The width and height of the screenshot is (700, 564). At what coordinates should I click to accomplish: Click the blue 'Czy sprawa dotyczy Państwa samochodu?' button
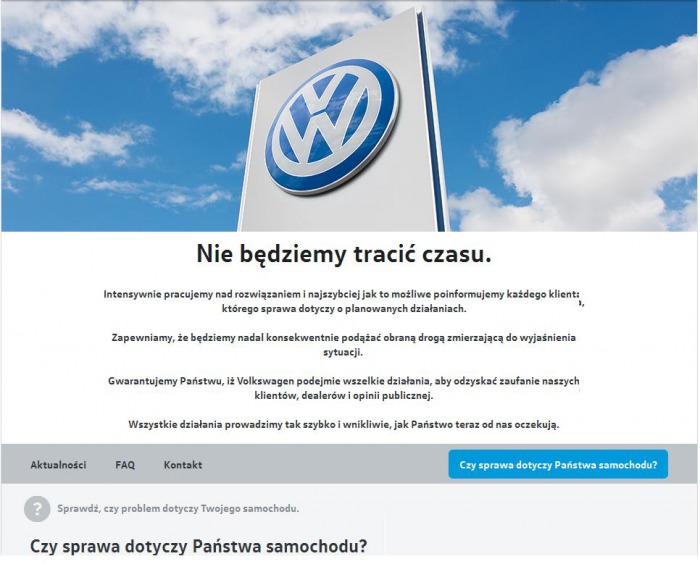[558, 464]
